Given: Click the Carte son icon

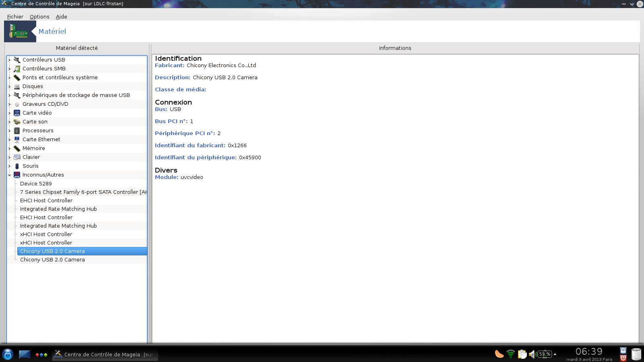Looking at the screenshot, I should (17, 122).
